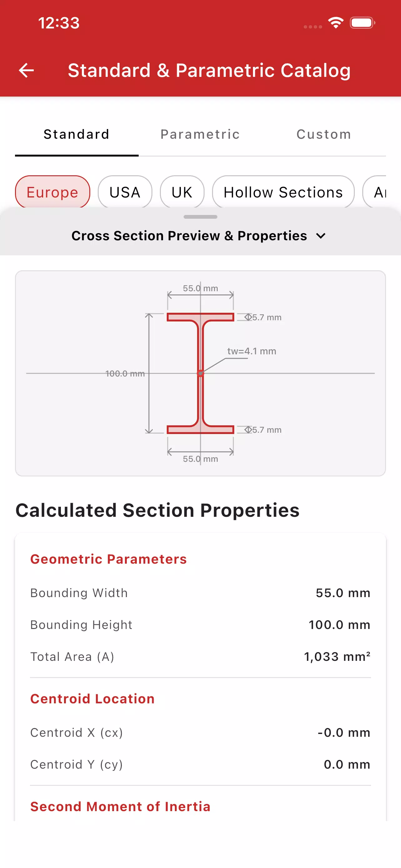This screenshot has height=868, width=401.
Task: Tap the top 55.0 mm width dimension
Action: coord(200,288)
